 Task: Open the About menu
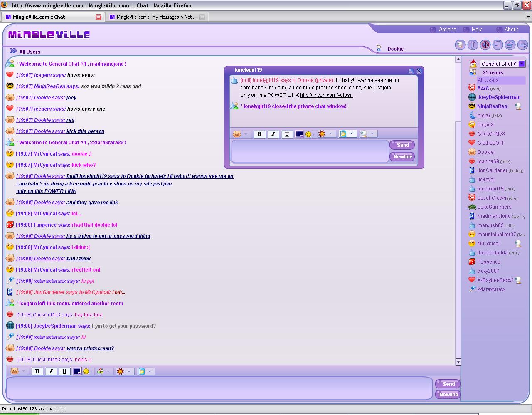click(507, 30)
